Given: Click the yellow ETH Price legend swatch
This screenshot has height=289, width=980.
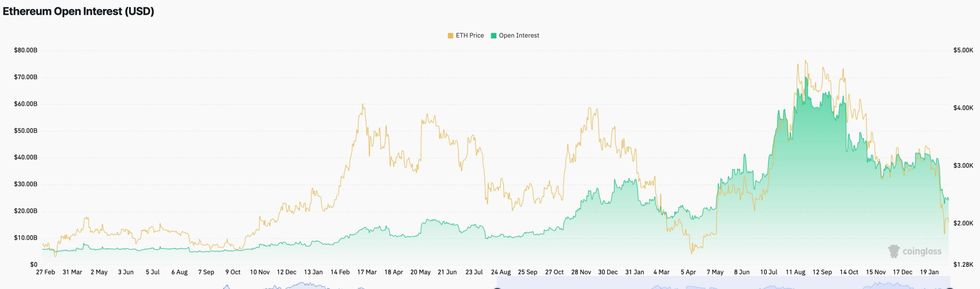Looking at the screenshot, I should coord(451,36).
